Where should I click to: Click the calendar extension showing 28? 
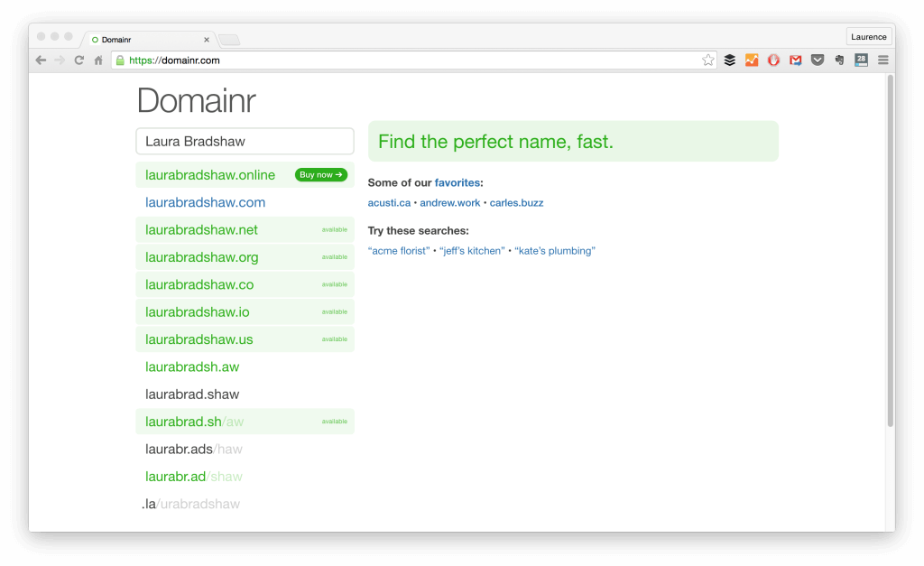click(860, 60)
